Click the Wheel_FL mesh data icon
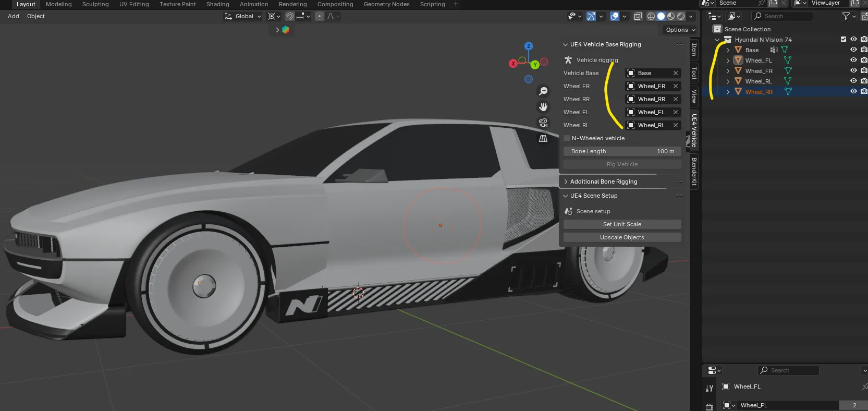 788,61
